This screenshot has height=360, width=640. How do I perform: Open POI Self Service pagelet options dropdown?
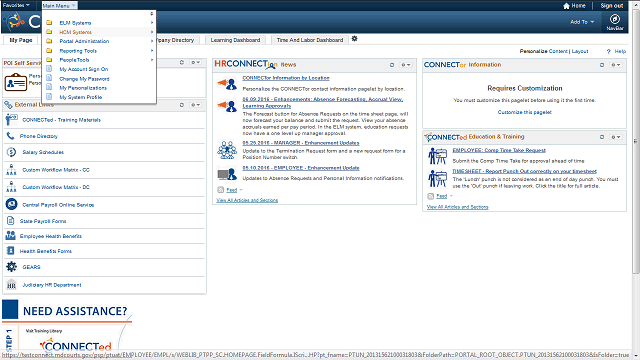pyautogui.click(x=196, y=62)
